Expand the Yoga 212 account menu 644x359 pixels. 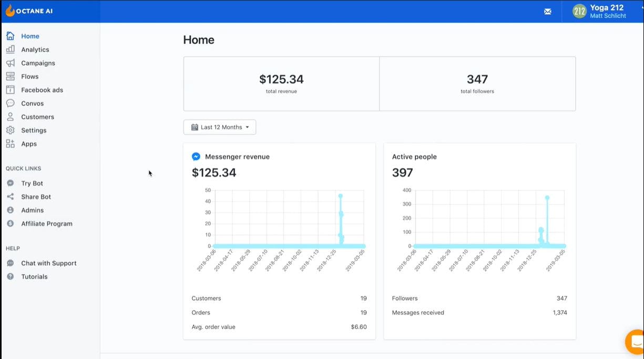605,11
